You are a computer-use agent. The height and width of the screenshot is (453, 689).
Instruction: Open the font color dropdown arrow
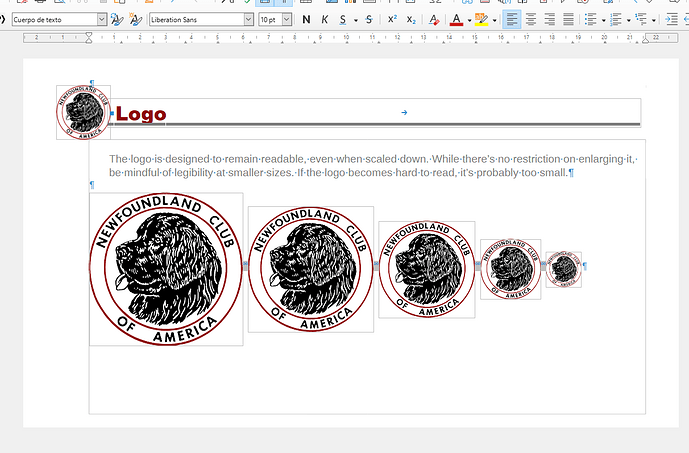tap(468, 19)
